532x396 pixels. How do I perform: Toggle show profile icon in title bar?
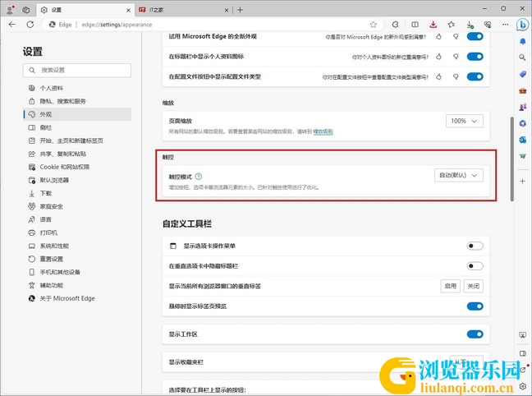(475, 57)
